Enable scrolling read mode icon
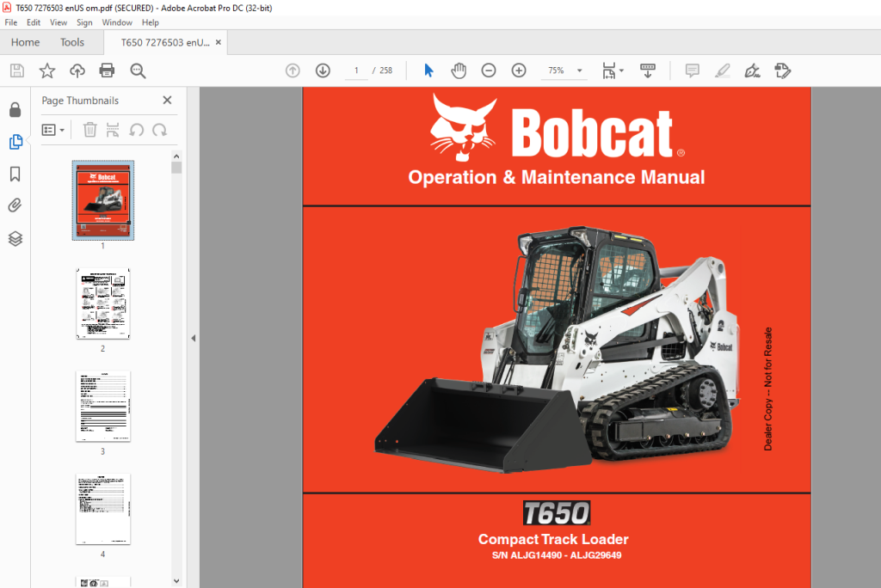The width and height of the screenshot is (881, 588). coord(648,70)
